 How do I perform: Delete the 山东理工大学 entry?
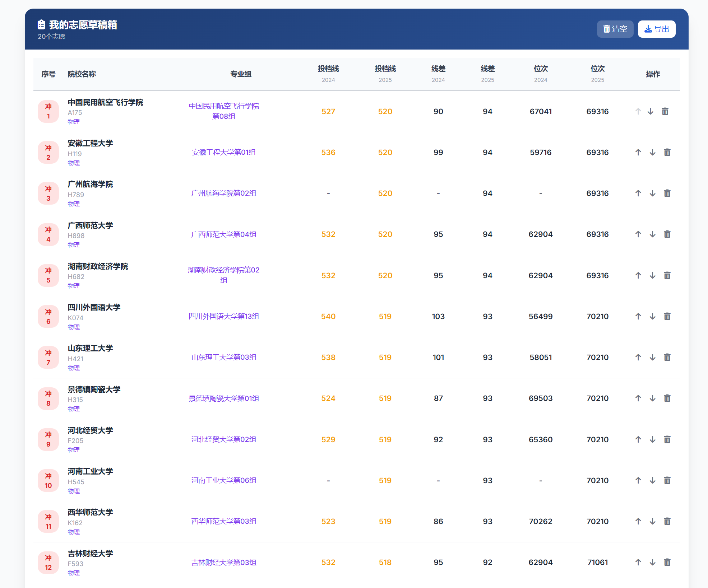point(667,358)
